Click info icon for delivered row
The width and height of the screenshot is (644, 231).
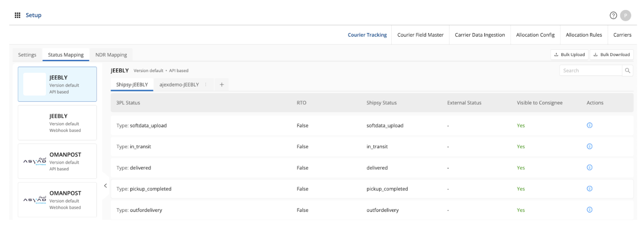coord(589,167)
